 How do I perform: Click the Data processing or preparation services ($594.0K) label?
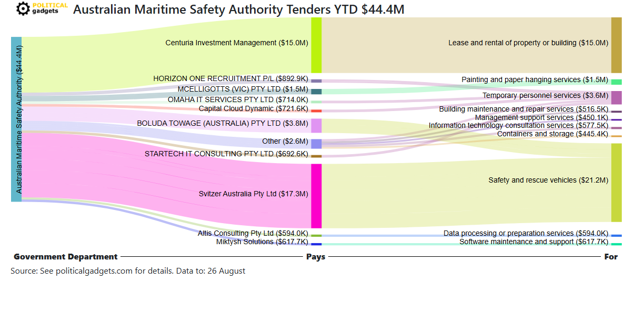click(526, 233)
